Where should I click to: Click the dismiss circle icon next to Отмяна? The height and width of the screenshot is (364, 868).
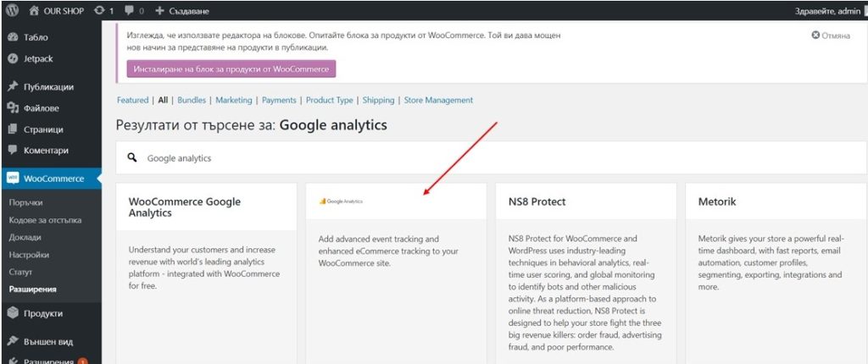coord(815,35)
